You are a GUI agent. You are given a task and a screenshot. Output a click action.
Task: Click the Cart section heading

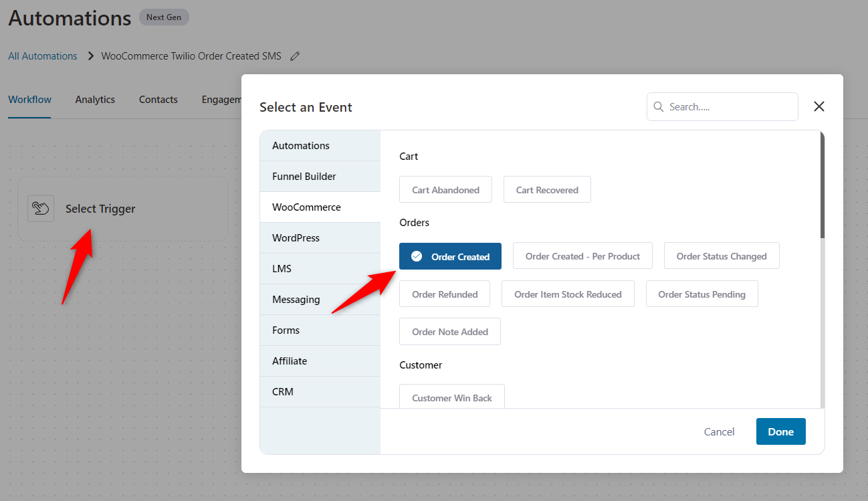pyautogui.click(x=409, y=157)
